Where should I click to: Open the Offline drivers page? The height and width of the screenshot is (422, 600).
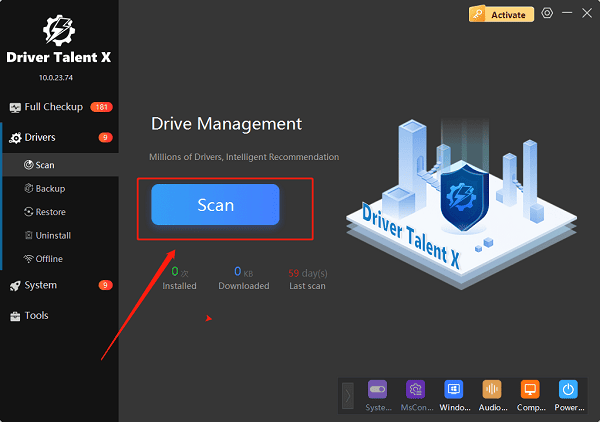click(50, 259)
